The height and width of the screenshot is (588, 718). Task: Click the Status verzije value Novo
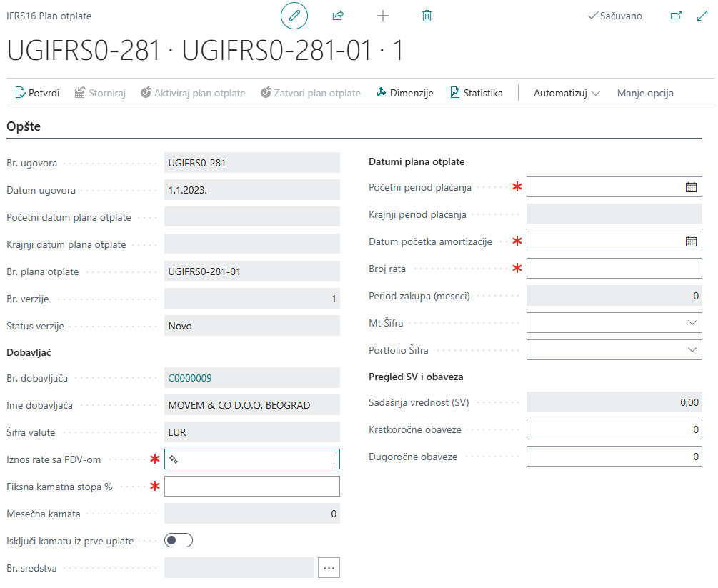(180, 326)
